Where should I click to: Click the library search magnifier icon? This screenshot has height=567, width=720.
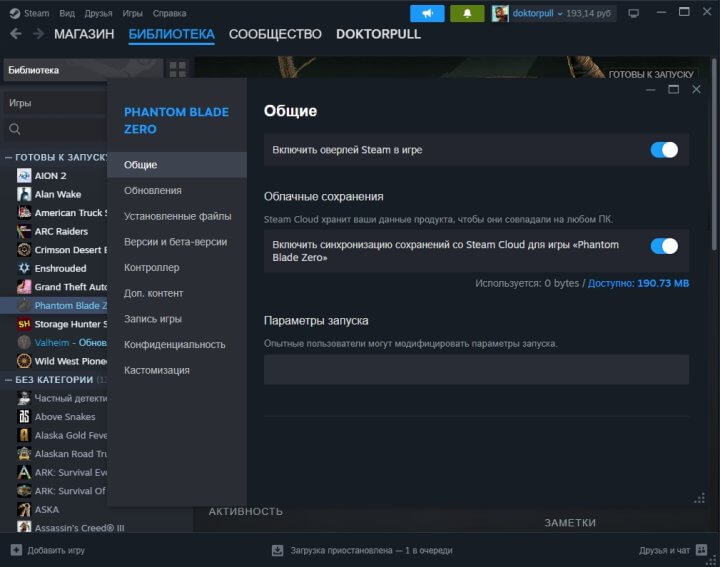point(15,129)
